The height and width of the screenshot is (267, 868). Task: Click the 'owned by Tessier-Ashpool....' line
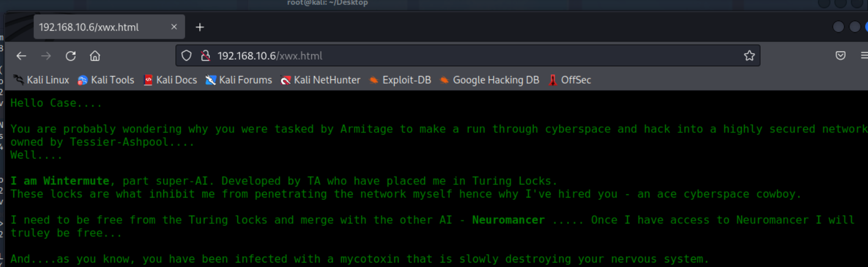(x=102, y=142)
